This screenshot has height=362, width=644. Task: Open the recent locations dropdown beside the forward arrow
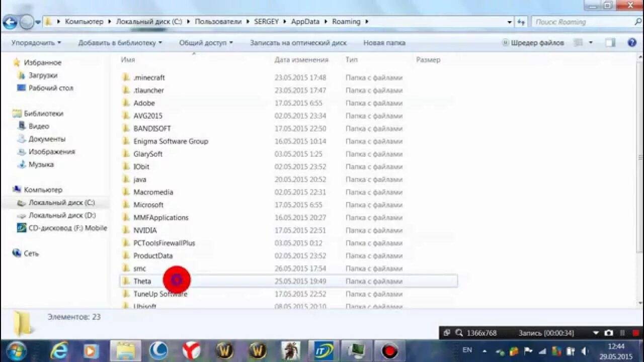pyautogui.click(x=38, y=22)
